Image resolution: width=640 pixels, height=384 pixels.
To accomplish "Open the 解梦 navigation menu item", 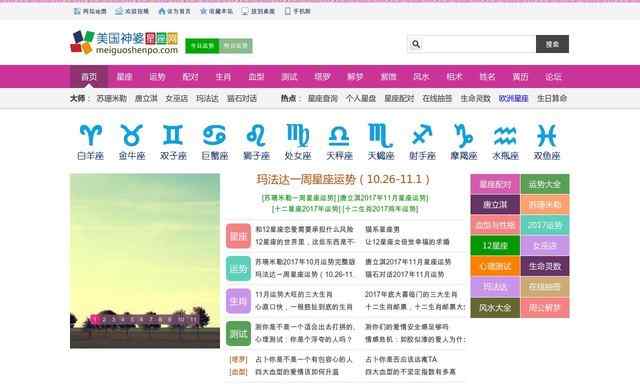I will pyautogui.click(x=355, y=77).
